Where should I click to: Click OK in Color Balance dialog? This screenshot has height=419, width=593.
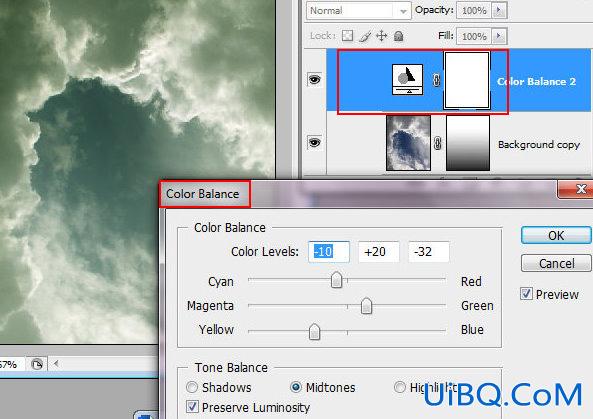pyautogui.click(x=556, y=235)
